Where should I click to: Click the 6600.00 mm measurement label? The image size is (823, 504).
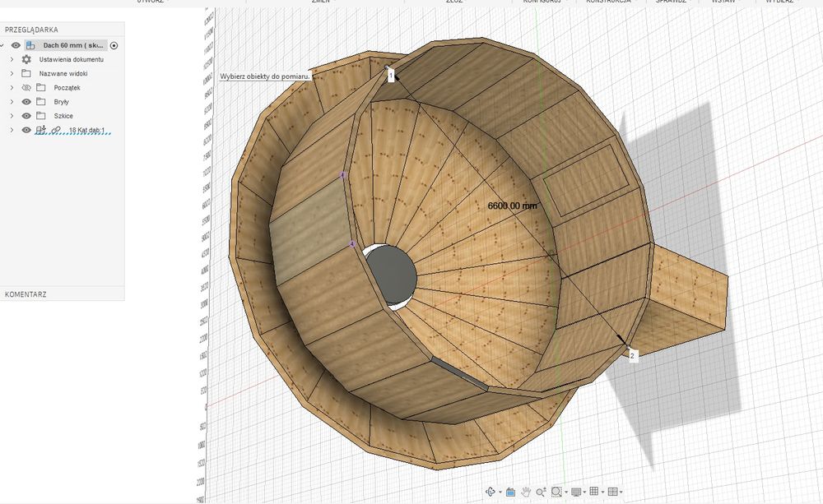pyautogui.click(x=512, y=206)
